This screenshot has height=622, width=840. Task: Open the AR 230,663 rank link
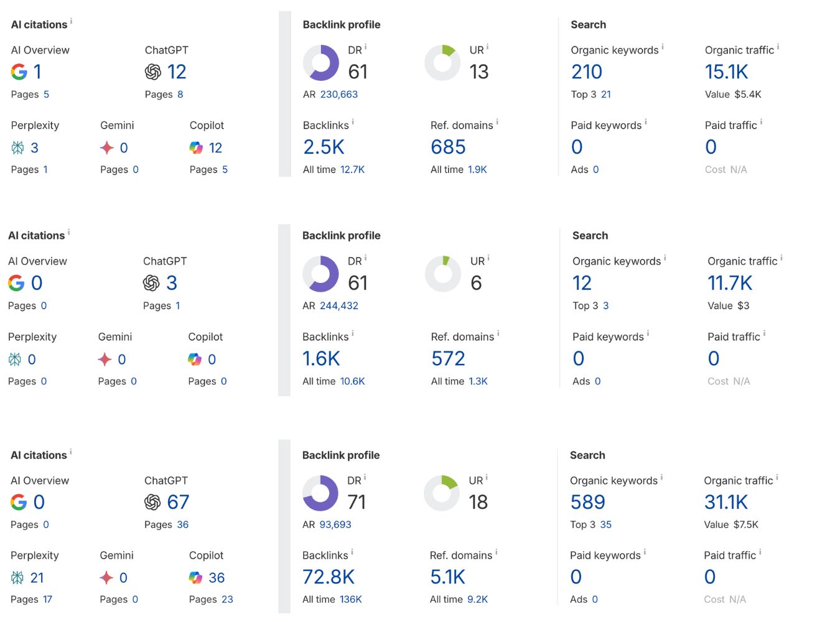pyautogui.click(x=339, y=95)
